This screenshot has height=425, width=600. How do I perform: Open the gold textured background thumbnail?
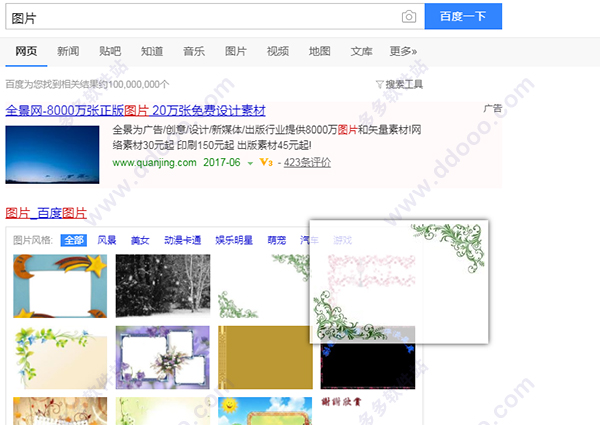tap(265, 357)
